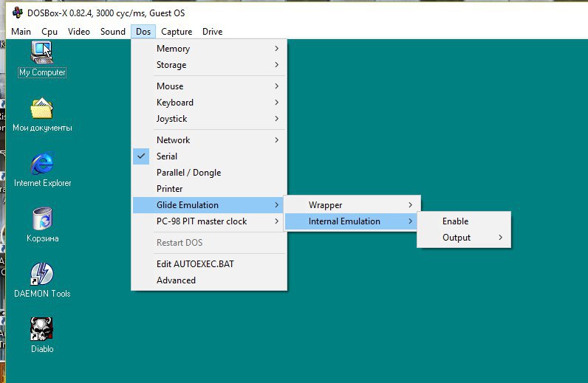This screenshot has height=383, width=588.
Task: Expand the Joystick submenu
Action: tap(209, 119)
